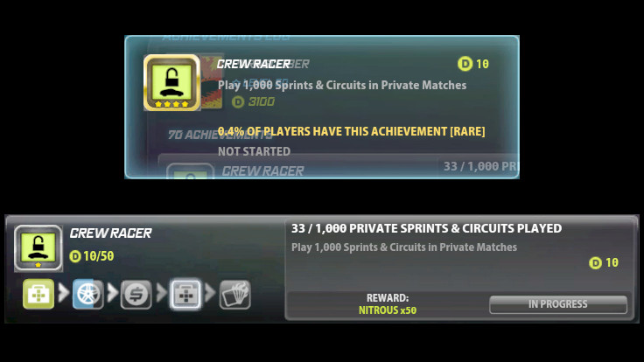Click the rare achievement percentage line
Screen dimensions: 644x362
pos(351,131)
